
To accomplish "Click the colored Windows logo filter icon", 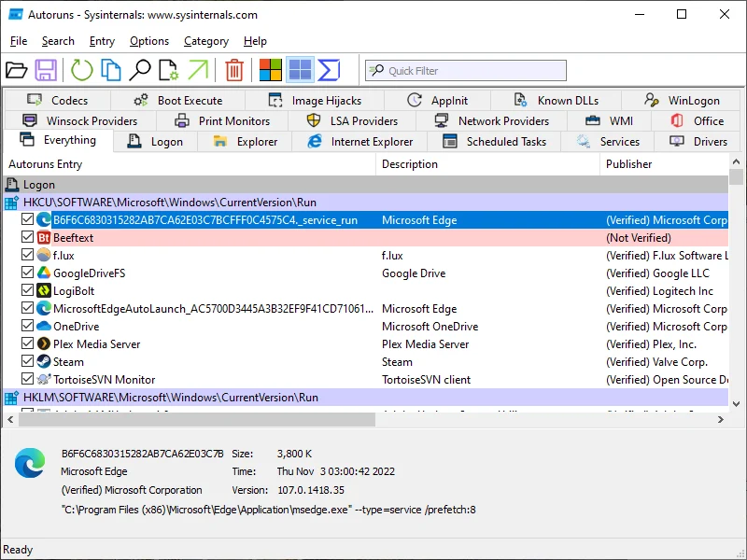I will click(270, 70).
